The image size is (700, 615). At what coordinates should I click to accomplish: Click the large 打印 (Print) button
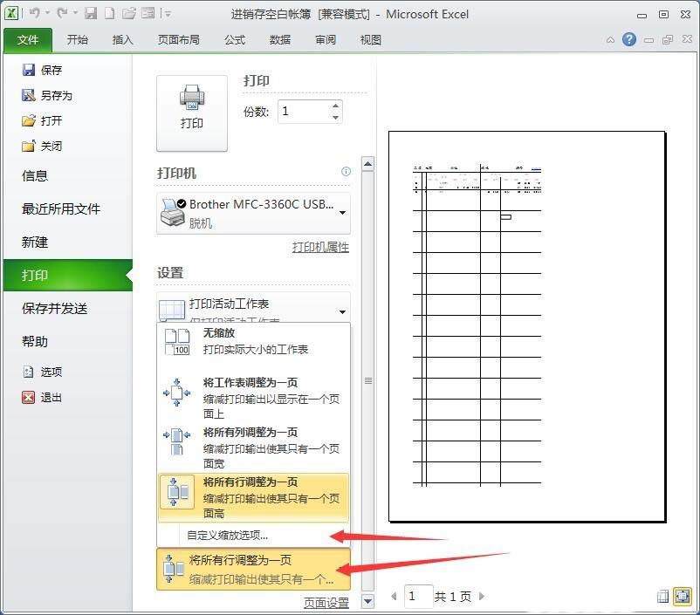tap(192, 113)
